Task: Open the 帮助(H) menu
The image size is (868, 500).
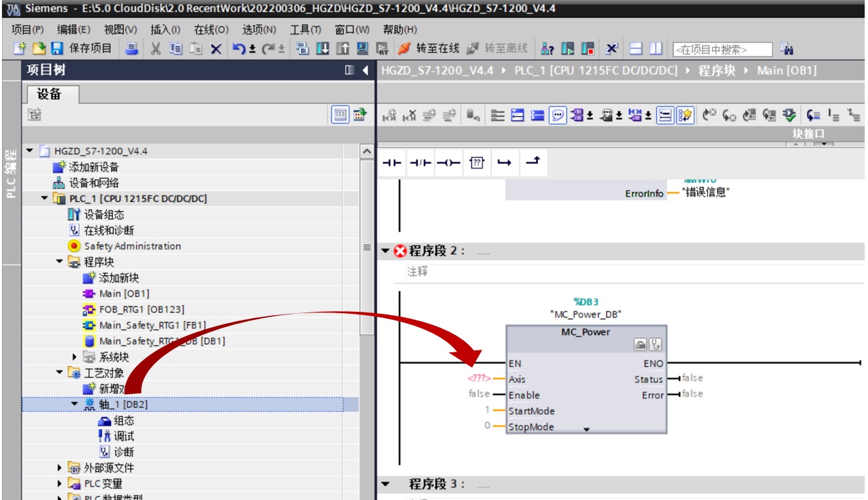Action: pos(400,29)
